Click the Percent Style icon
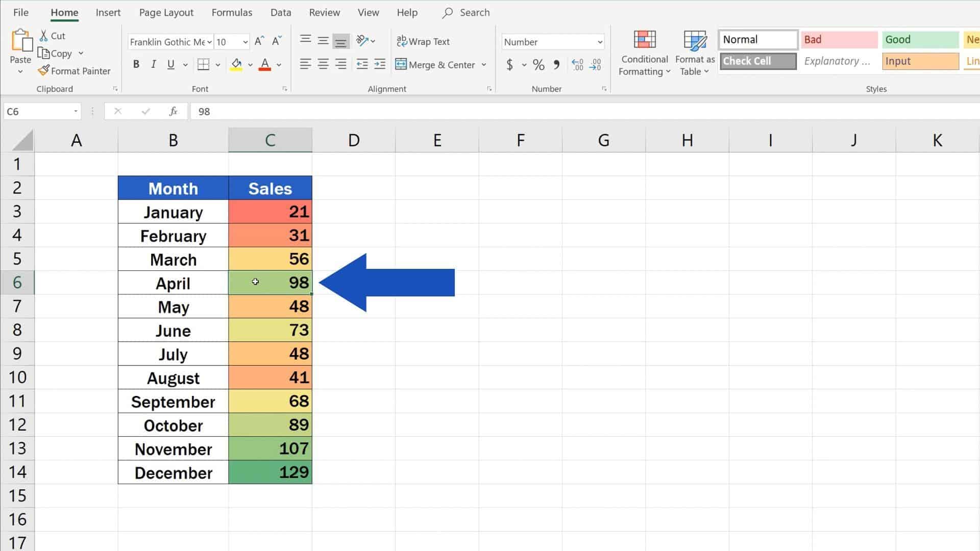 [x=538, y=65]
